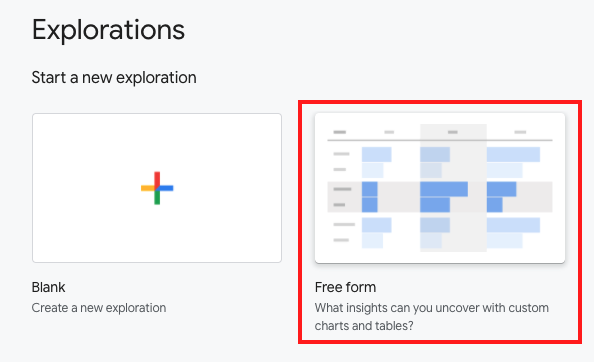Click the longest dark blue bar in Free form preview
594x362 pixels.
(x=444, y=189)
